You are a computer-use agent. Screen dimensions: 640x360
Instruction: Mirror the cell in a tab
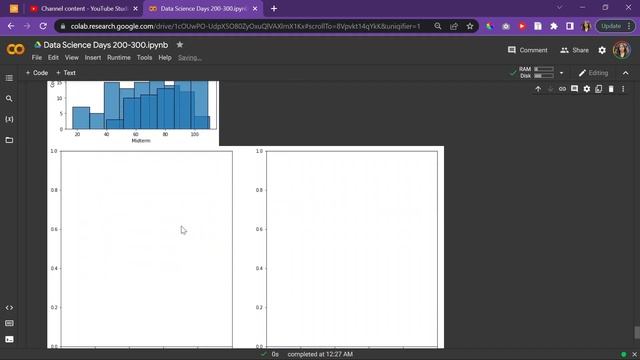(x=598, y=89)
